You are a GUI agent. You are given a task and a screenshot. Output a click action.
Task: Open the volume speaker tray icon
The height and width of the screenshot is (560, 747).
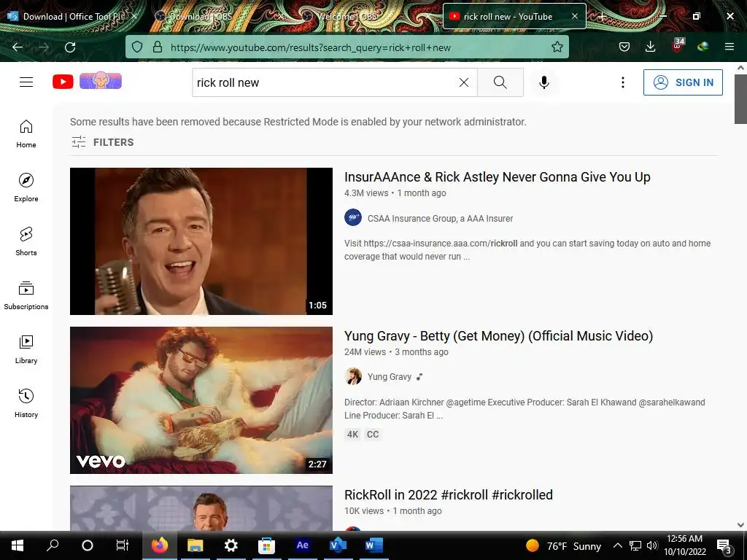(x=652, y=545)
